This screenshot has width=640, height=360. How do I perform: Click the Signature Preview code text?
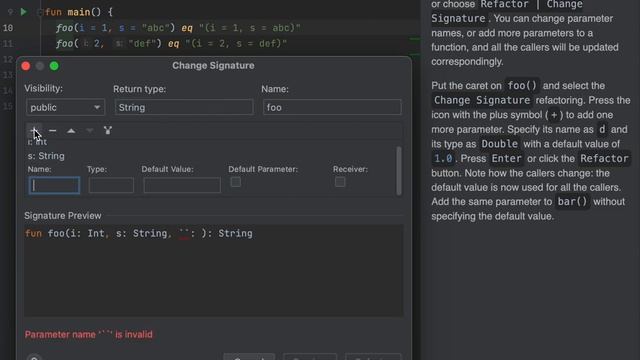click(139, 233)
